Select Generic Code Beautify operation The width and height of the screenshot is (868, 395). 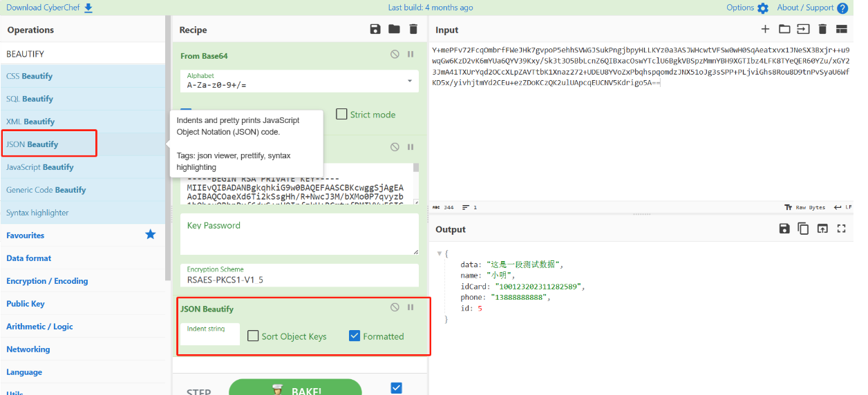83,190
